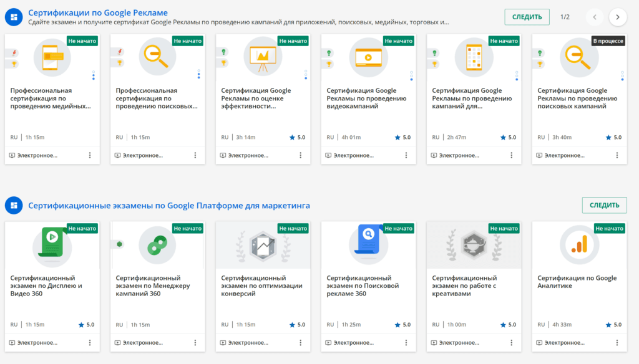Open Профессиональная сертификация по проведению поисковых title

pos(157,98)
